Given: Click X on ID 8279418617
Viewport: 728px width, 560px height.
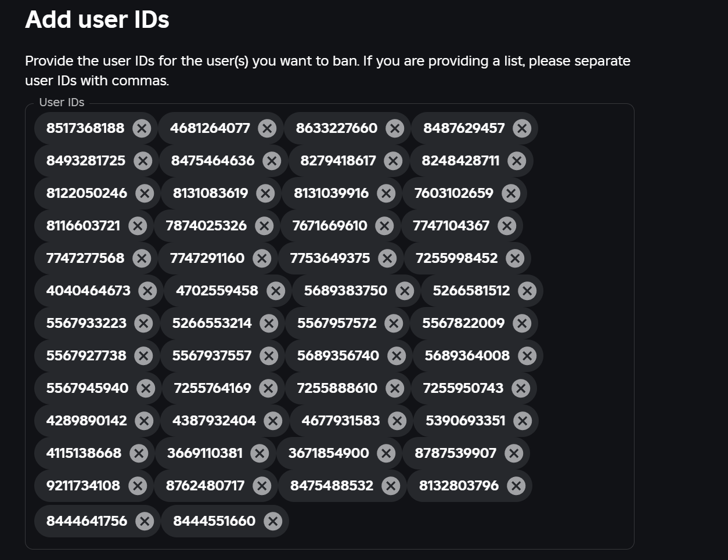Looking at the screenshot, I should pyautogui.click(x=393, y=161).
